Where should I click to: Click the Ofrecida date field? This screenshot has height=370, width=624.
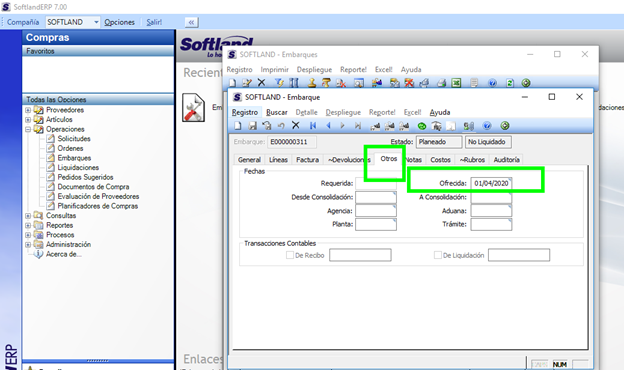(x=491, y=183)
